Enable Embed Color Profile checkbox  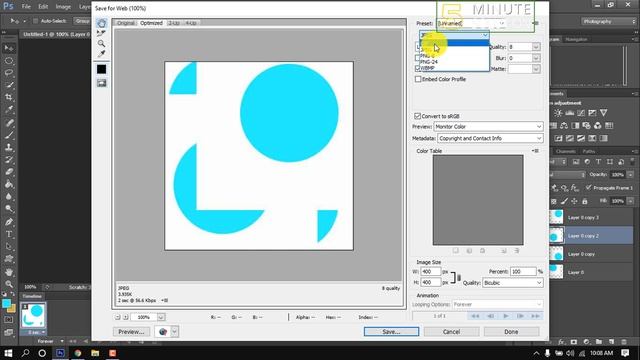[x=418, y=79]
